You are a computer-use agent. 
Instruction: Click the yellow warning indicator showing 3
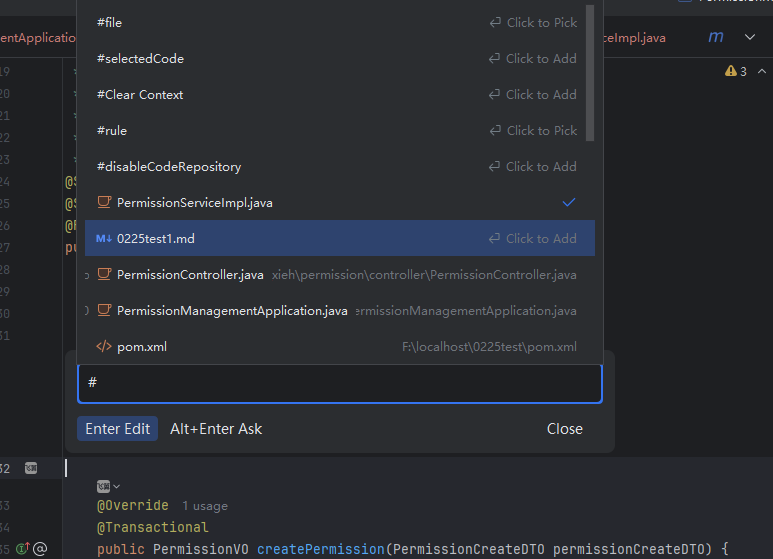[x=735, y=72]
